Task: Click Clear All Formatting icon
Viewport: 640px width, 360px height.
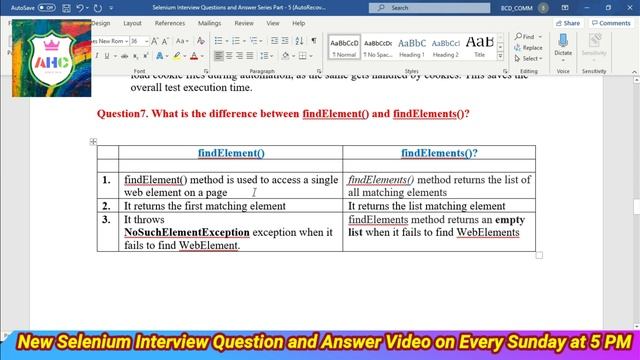Action: 200,41
